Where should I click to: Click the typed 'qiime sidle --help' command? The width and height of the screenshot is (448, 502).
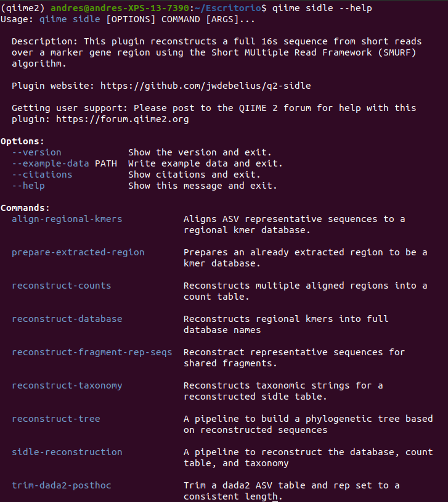tap(322, 8)
